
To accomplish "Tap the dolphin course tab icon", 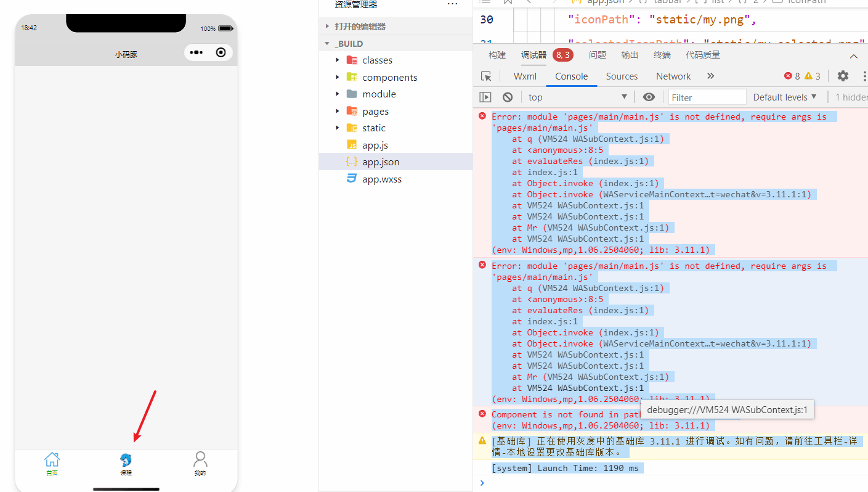I will pos(126,460).
